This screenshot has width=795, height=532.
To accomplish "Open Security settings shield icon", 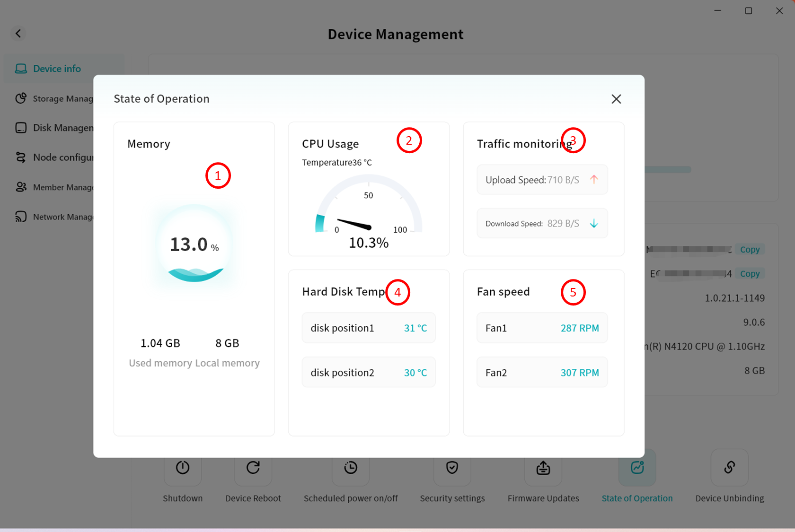I will (452, 468).
